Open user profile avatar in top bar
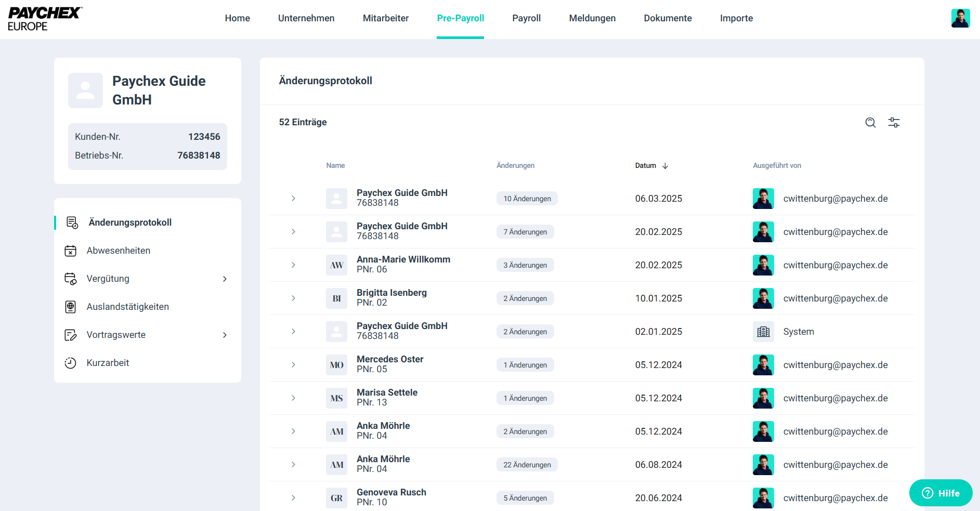 click(x=960, y=18)
